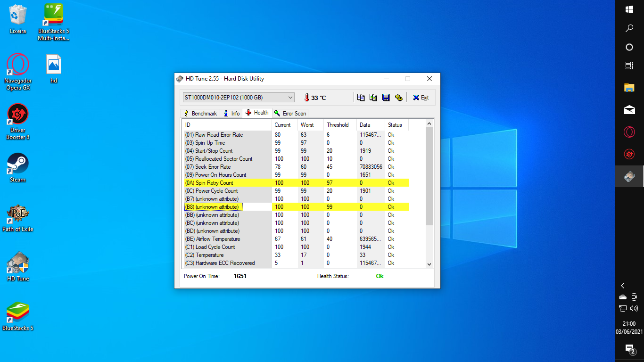Open the drive selection dropdown ST1000DM010

click(239, 98)
